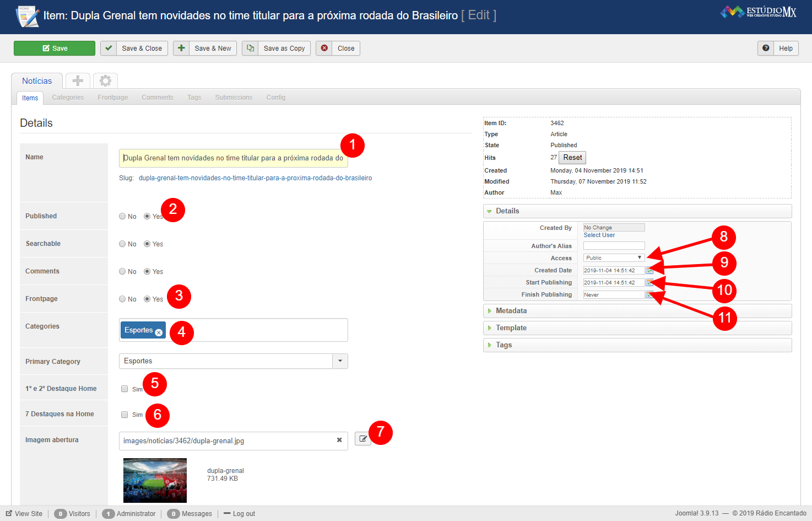Click the dupla-grenal image thumbnail
The image size is (812, 521).
click(x=155, y=480)
